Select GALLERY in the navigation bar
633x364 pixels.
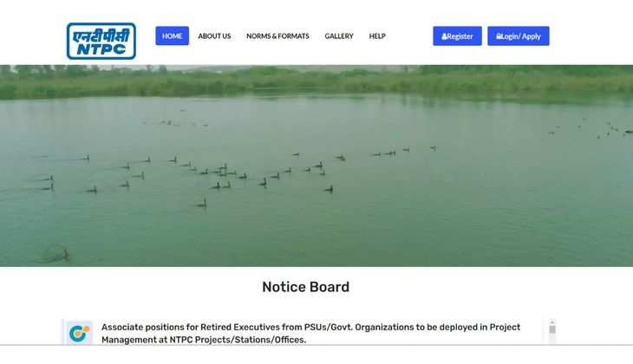[339, 36]
